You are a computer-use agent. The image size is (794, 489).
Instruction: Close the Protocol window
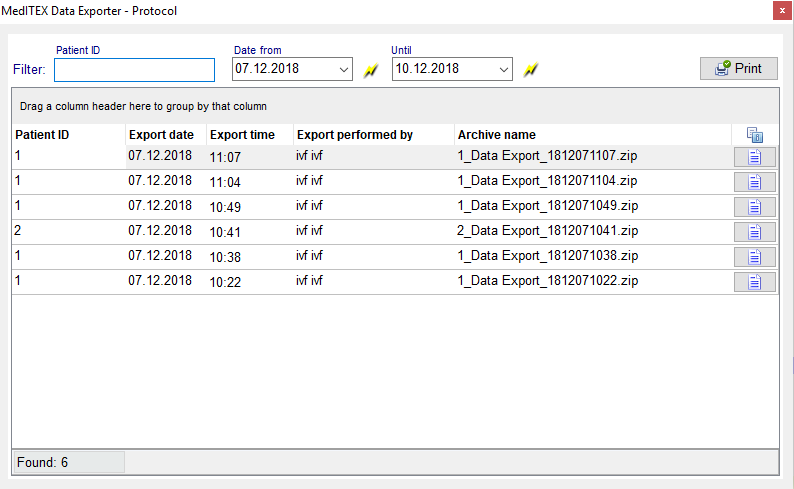pyautogui.click(x=782, y=11)
